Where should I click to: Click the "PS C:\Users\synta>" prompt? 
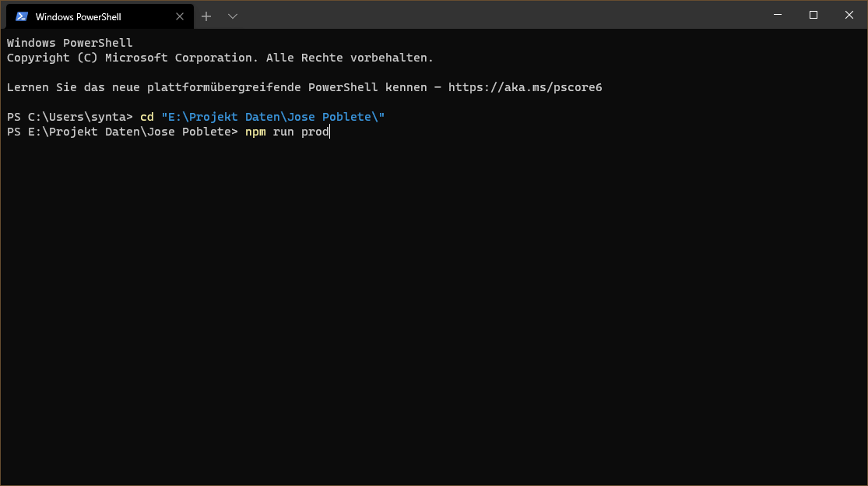[x=70, y=117]
